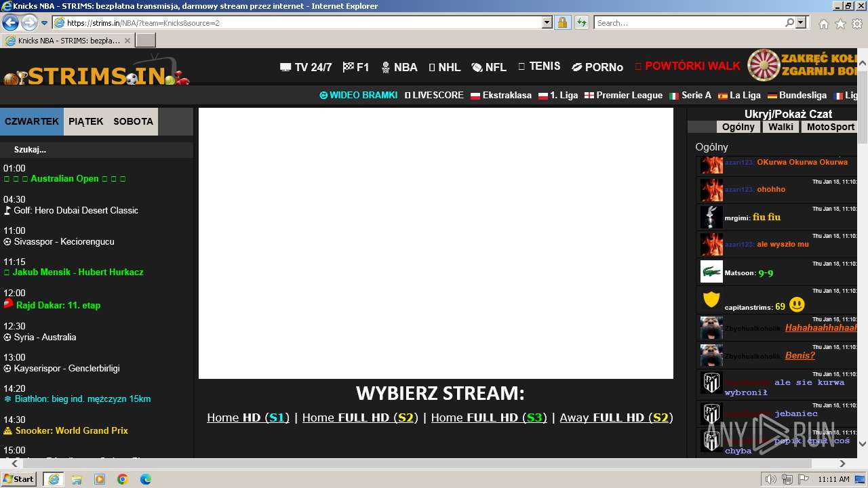Open Sivasspor - Keciorengucu match

59,241
